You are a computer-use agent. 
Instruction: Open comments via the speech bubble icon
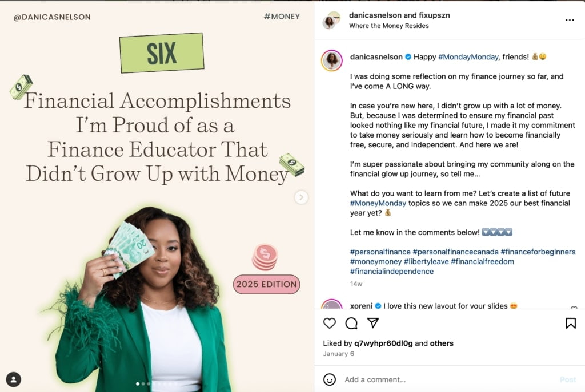click(351, 323)
